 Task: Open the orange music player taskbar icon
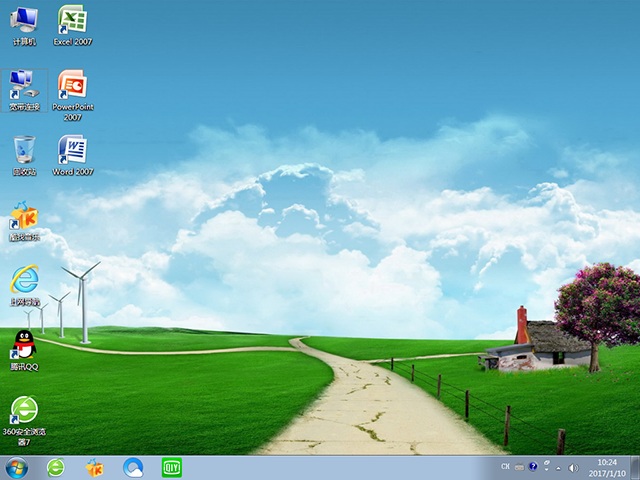95,467
